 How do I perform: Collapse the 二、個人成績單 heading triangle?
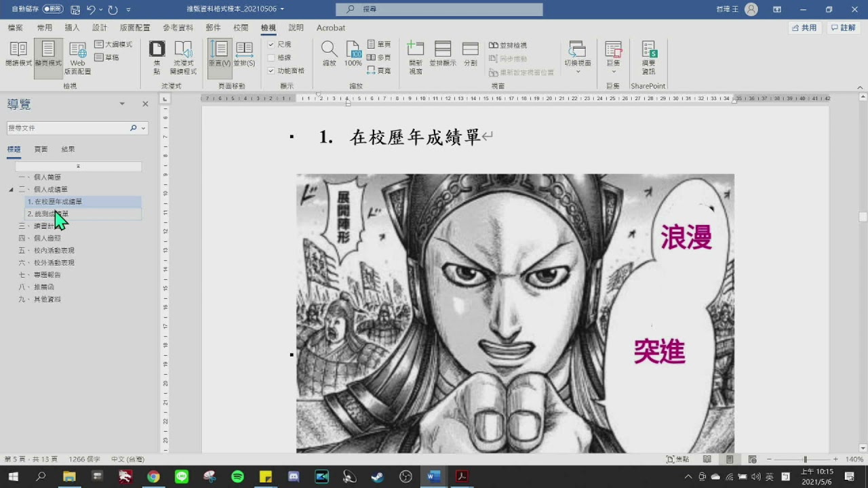(x=11, y=190)
